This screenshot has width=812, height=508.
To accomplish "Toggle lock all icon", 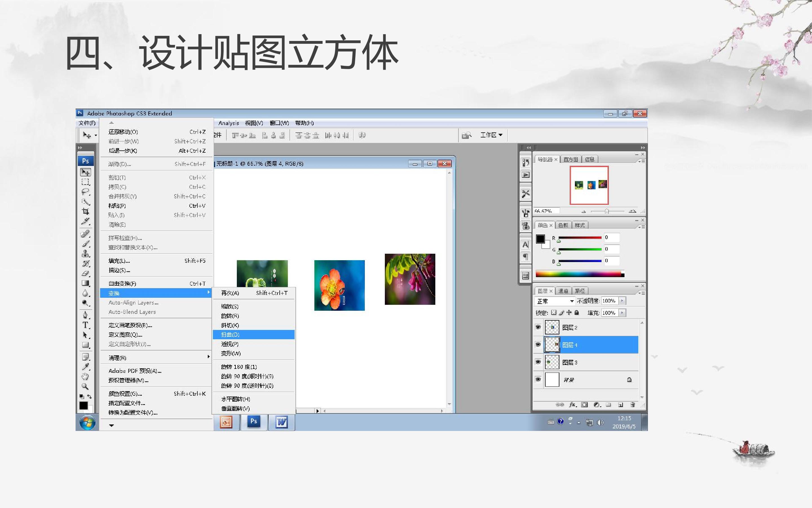I will click(577, 312).
